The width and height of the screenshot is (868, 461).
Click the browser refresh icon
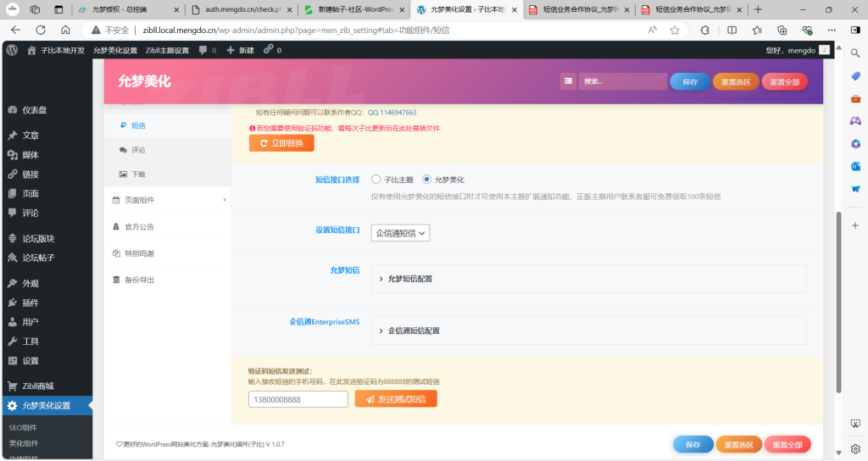pos(41,30)
